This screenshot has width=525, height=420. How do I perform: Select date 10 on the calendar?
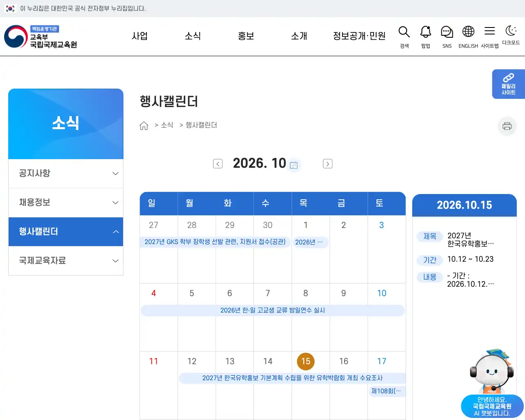382,293
